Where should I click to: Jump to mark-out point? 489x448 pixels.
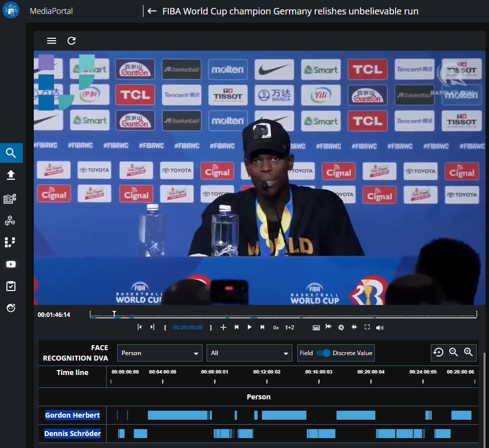coord(152,327)
